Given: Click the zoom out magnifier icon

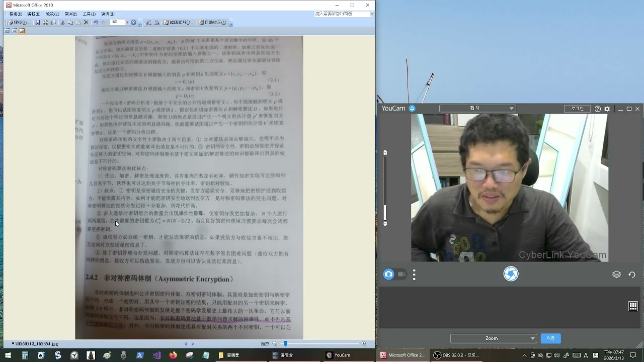Looking at the screenshot, I should coord(275,344).
